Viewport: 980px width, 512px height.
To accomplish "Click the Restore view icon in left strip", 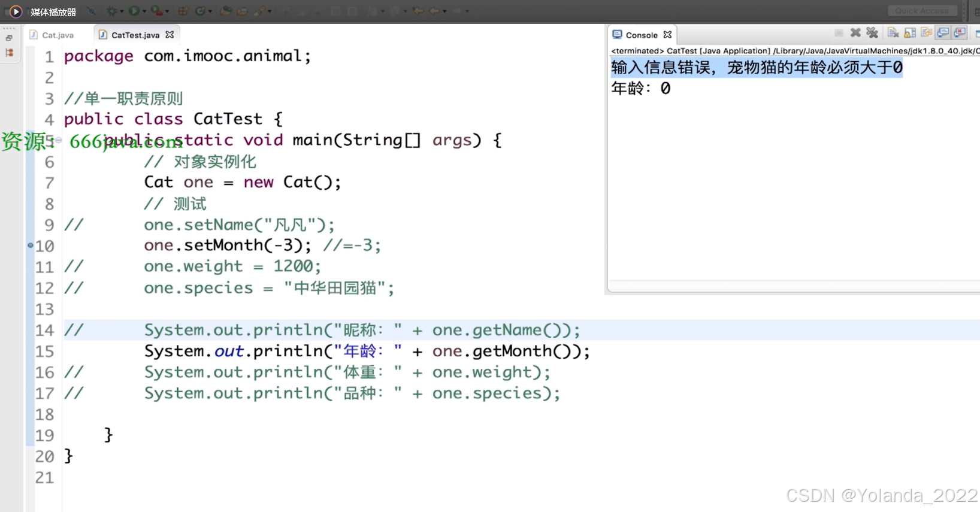I will pos(9,38).
